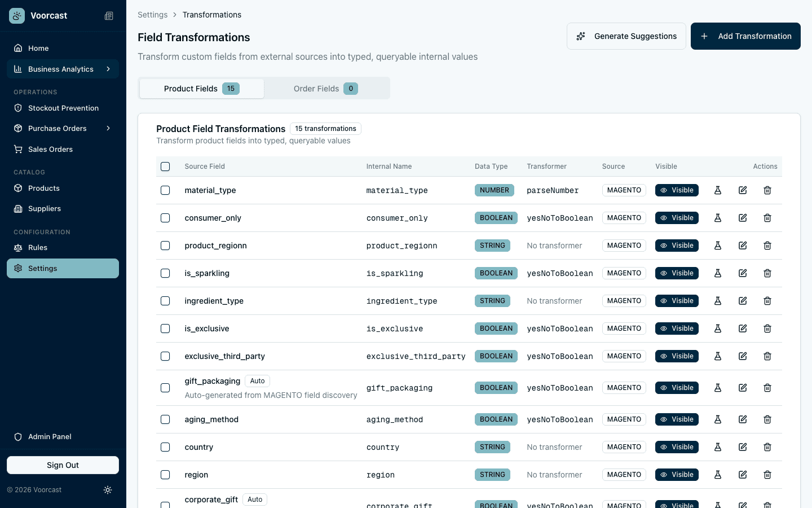Viewport: 812px width, 508px height.
Task: Open the edit icon for consumer_only transformation
Action: pyautogui.click(x=743, y=218)
